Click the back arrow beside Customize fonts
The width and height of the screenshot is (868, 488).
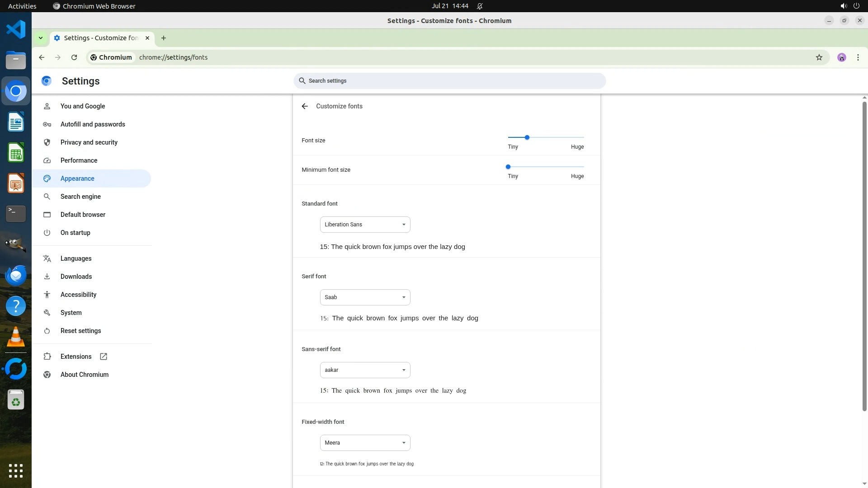tap(305, 106)
